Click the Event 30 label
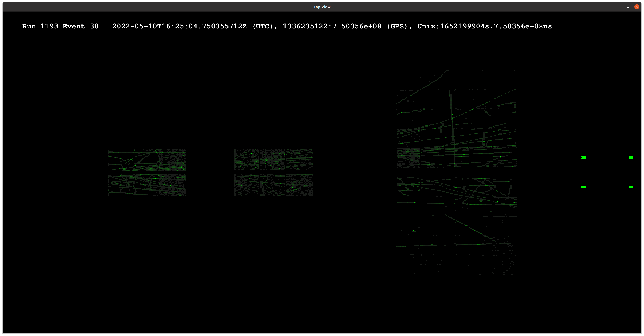 point(80,26)
